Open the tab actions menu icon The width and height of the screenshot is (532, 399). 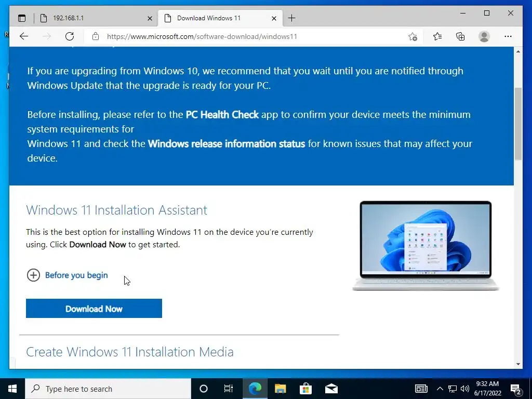point(22,18)
